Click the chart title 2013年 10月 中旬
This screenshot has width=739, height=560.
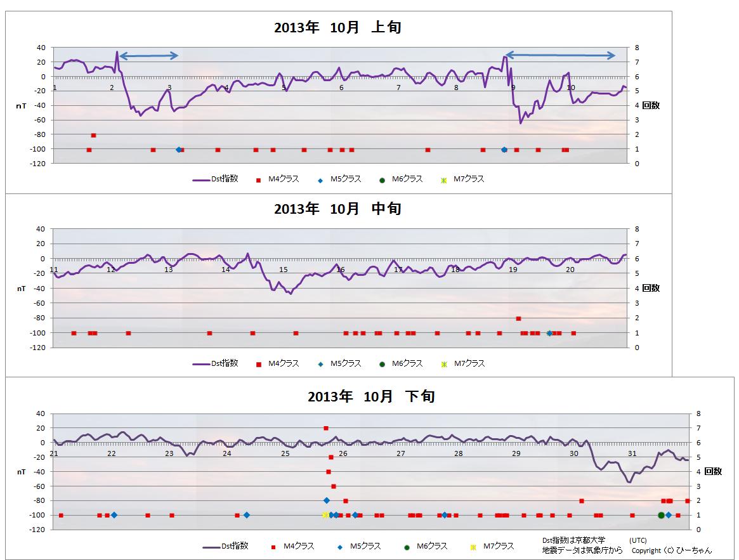click(337, 209)
